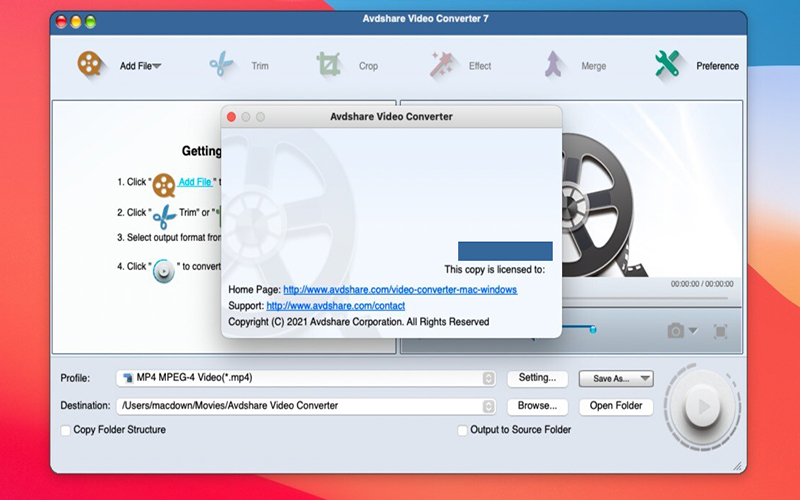The height and width of the screenshot is (500, 800).
Task: Click the scissors icon in step 2
Action: pyautogui.click(x=164, y=216)
